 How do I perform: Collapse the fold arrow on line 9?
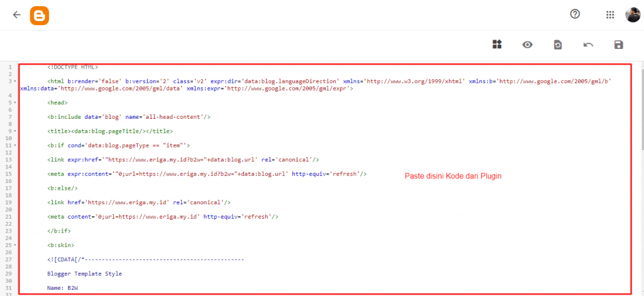click(x=15, y=131)
